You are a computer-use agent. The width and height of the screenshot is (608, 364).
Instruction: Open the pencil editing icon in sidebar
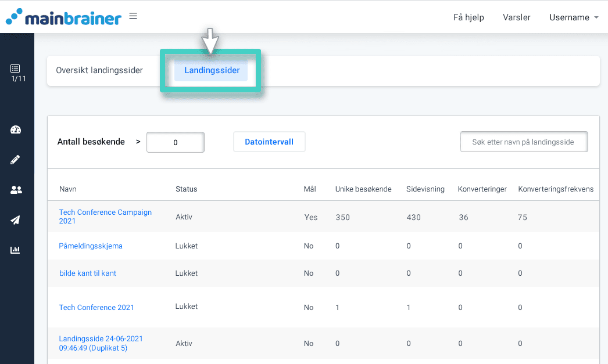[16, 160]
